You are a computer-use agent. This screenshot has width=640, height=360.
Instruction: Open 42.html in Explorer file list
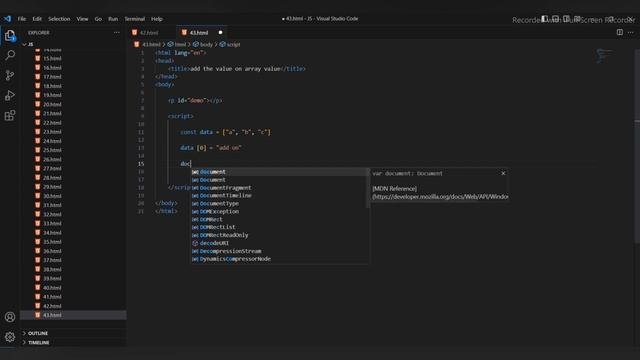click(52, 306)
